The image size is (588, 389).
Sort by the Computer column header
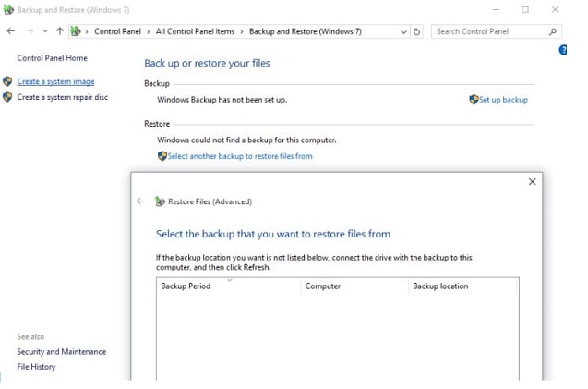(354, 286)
